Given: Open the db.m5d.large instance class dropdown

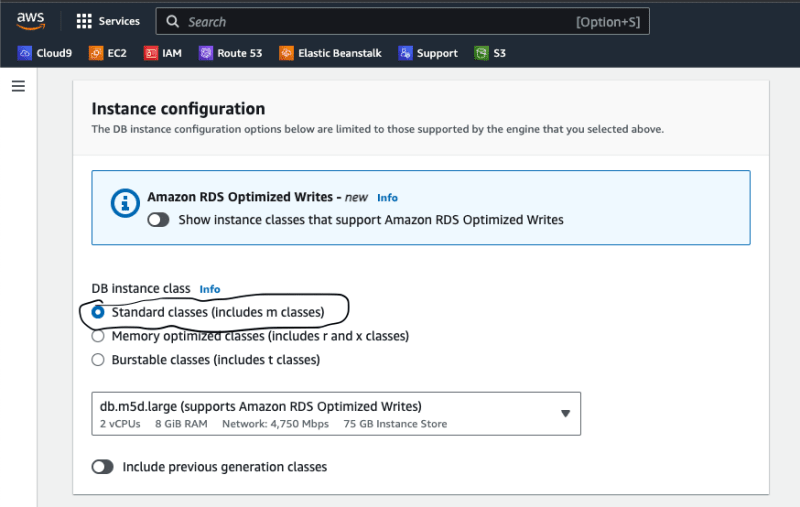Looking at the screenshot, I should click(x=336, y=414).
